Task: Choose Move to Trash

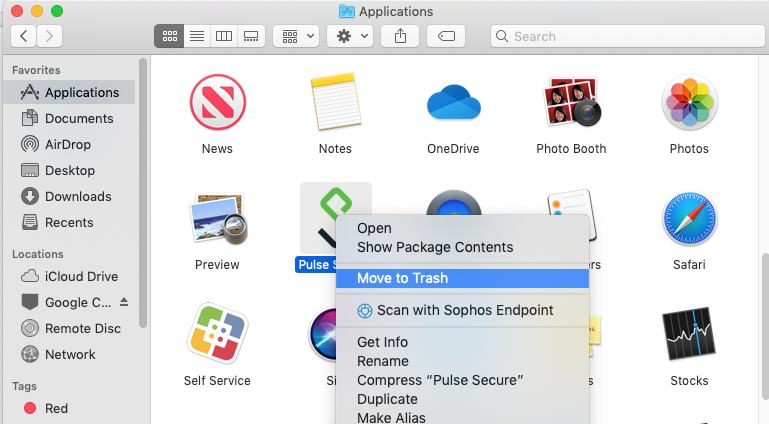Action: [462, 278]
